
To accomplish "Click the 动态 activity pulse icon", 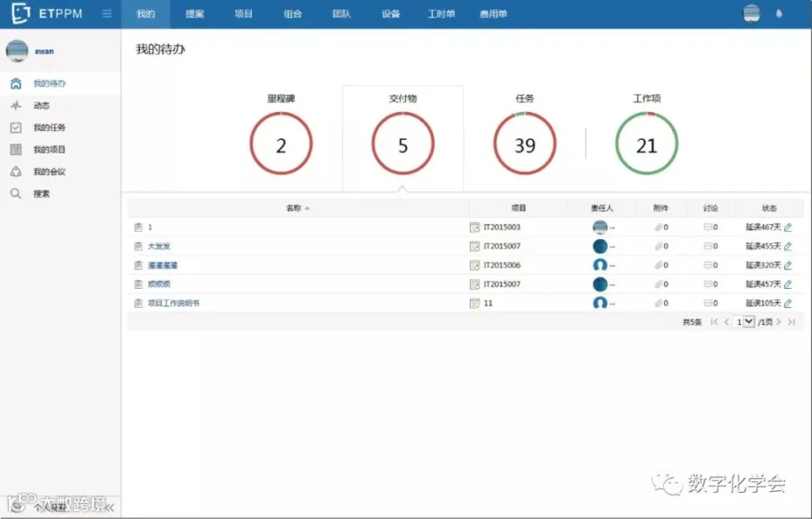I will pos(16,106).
